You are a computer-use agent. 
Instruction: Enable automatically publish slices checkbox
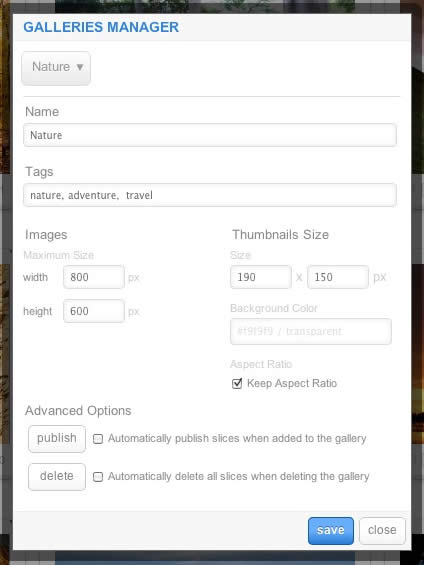(x=98, y=439)
